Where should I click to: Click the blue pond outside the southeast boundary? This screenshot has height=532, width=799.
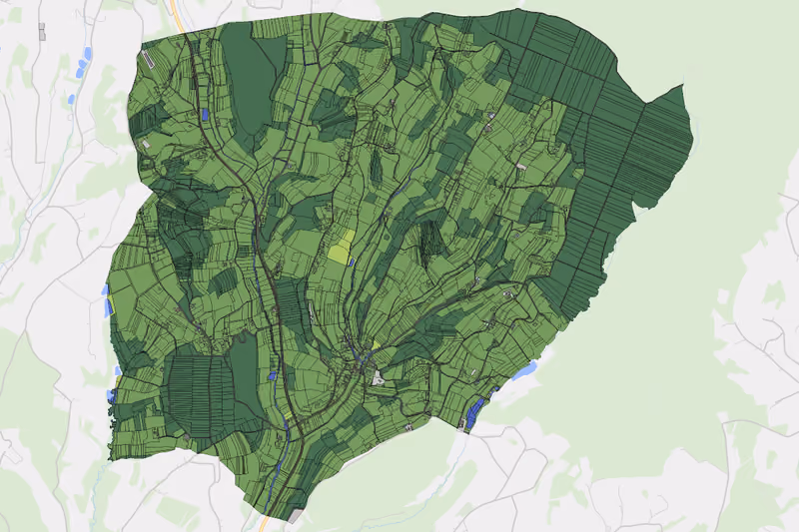(524, 371)
